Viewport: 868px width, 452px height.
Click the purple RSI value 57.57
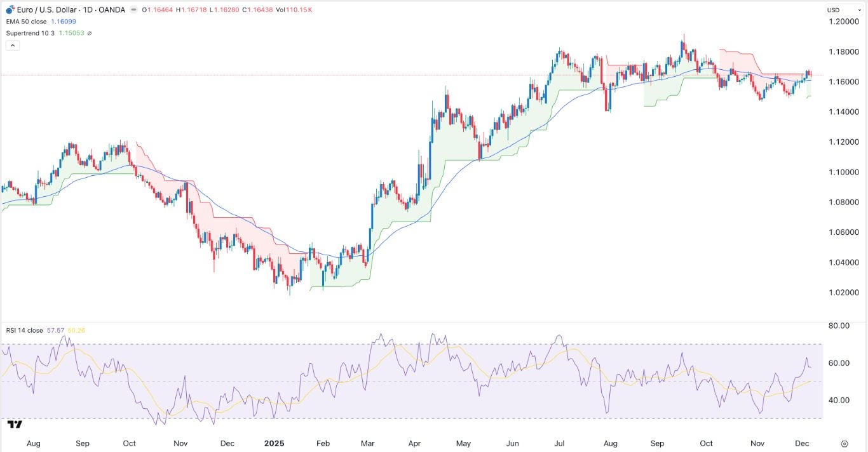click(56, 331)
